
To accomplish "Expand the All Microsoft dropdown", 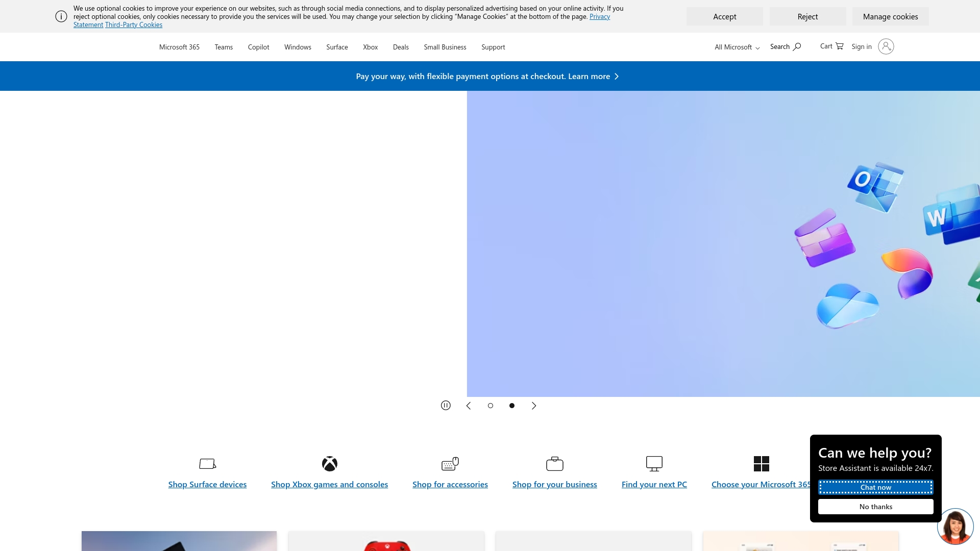I will (x=736, y=47).
